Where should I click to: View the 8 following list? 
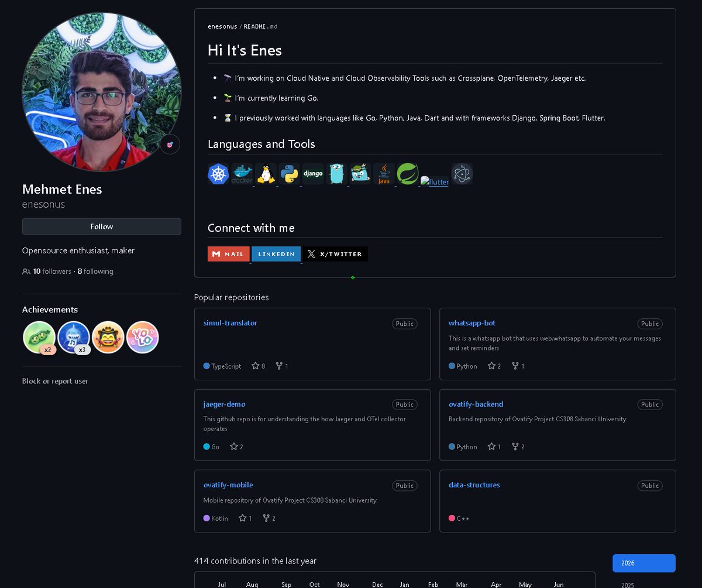point(95,271)
